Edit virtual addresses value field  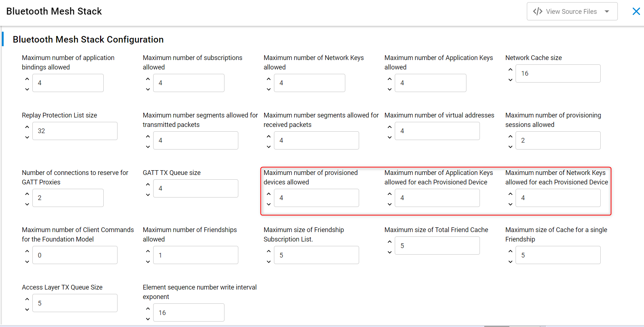tap(437, 131)
